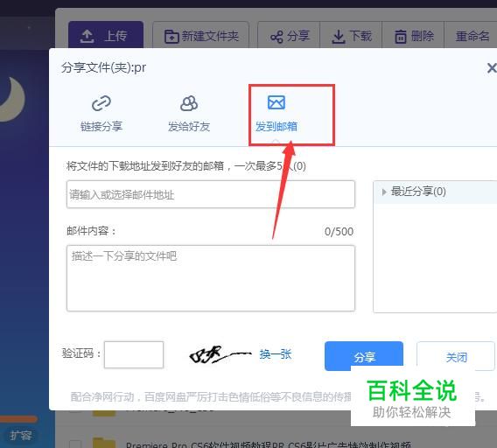Switch to 链接分享 tab label
Image resolution: width=497 pixels, height=448 pixels.
tap(101, 127)
